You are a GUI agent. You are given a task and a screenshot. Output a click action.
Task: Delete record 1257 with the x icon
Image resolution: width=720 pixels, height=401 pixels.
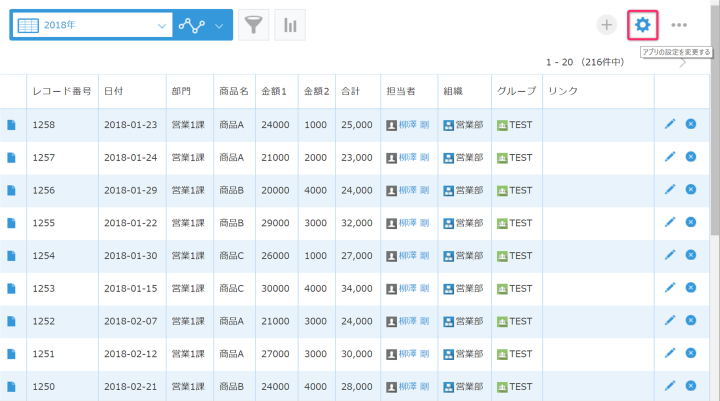coord(691,157)
